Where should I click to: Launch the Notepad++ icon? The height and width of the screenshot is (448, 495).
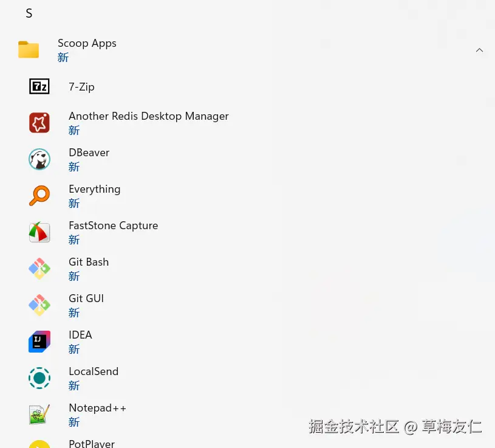(39, 414)
